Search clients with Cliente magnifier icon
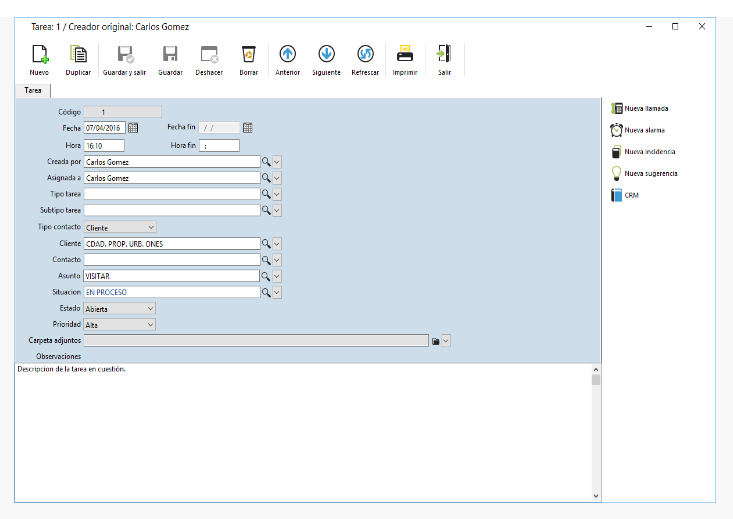This screenshot has width=733, height=519. point(266,244)
